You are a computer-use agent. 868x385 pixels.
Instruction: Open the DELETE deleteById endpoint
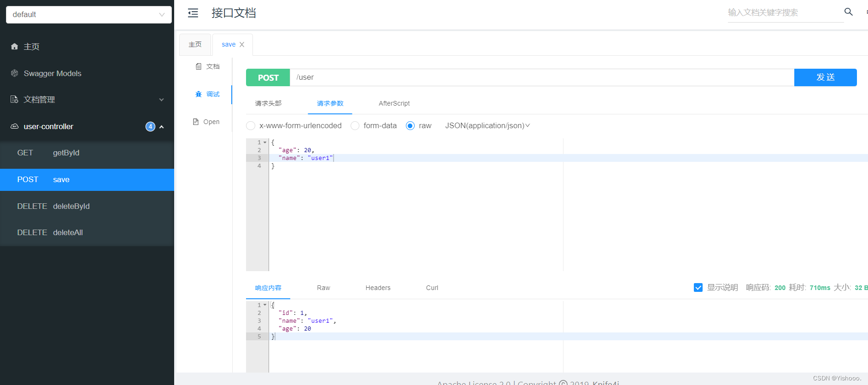coord(87,206)
